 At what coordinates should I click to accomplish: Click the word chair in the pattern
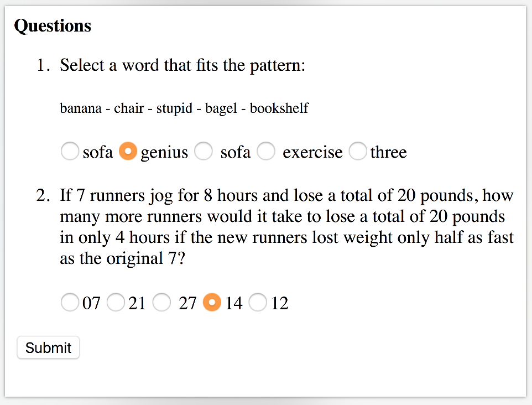(129, 108)
